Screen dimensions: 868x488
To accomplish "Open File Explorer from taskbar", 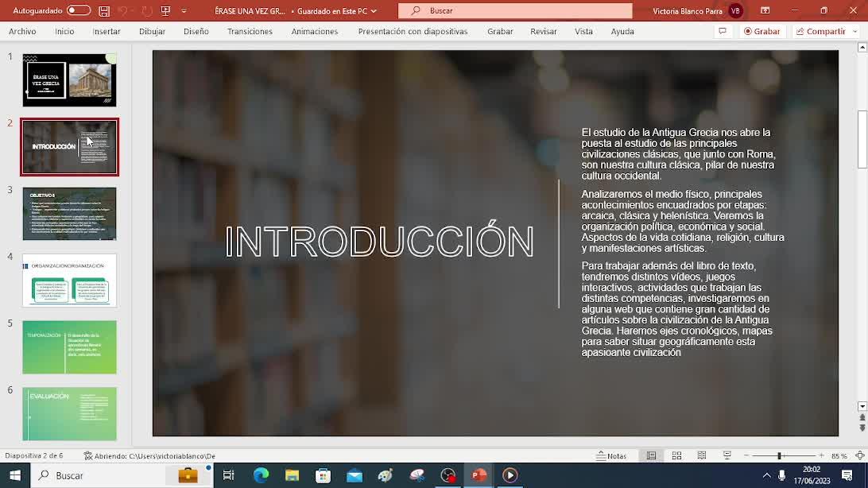I will (x=292, y=475).
